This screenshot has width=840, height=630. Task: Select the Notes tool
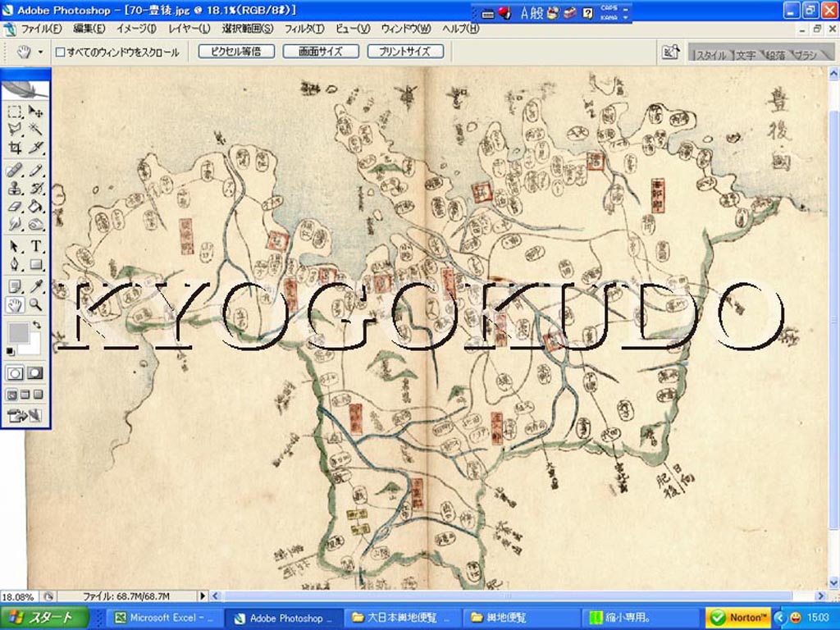(x=15, y=286)
